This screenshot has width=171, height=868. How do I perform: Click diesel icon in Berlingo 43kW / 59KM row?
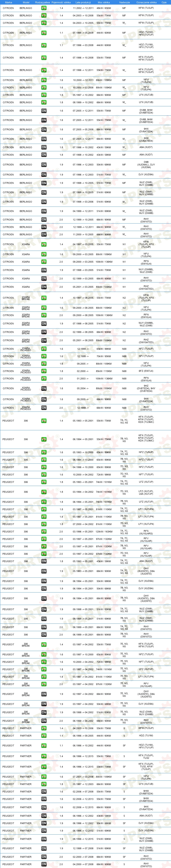[x=44, y=147]
